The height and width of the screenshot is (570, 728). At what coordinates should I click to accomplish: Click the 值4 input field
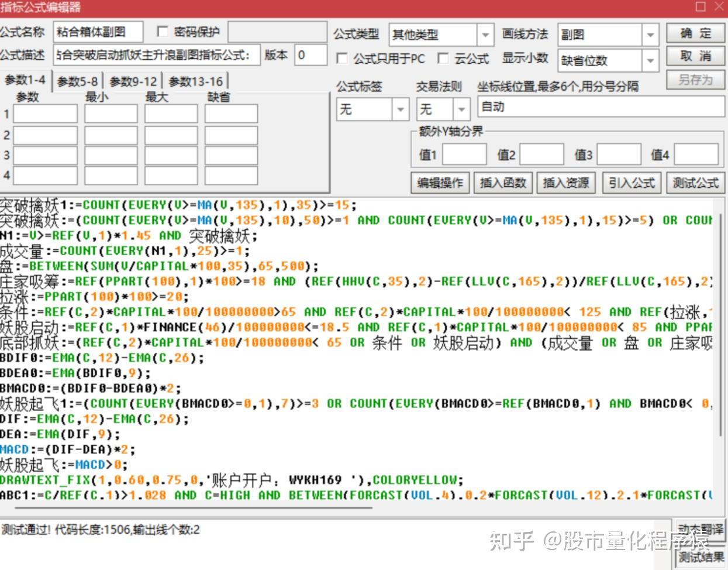point(696,155)
